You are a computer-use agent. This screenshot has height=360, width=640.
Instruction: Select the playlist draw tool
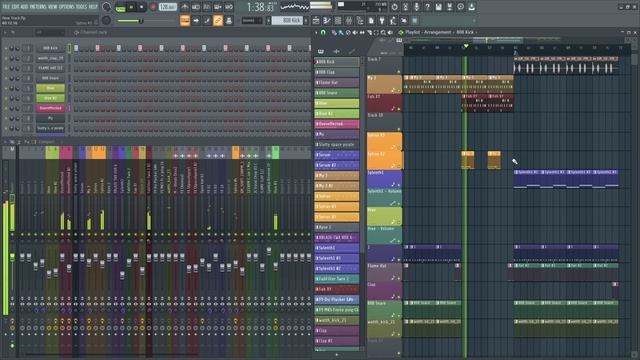[x=334, y=32]
